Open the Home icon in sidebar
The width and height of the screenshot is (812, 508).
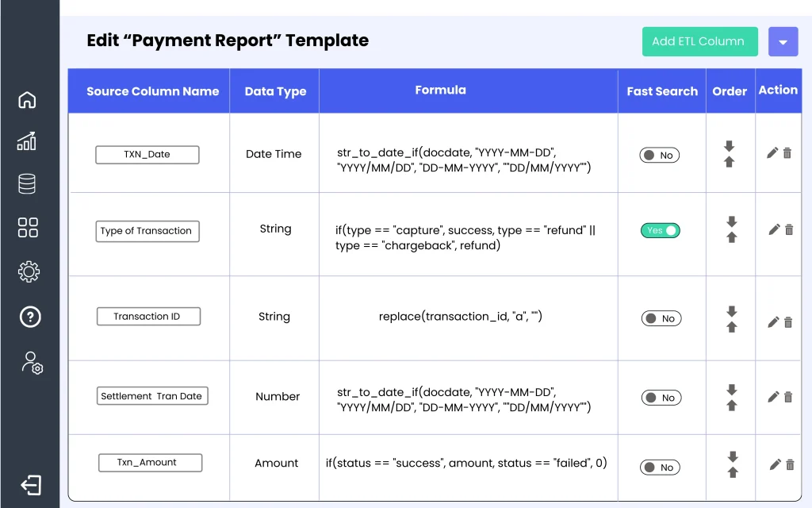click(x=27, y=99)
